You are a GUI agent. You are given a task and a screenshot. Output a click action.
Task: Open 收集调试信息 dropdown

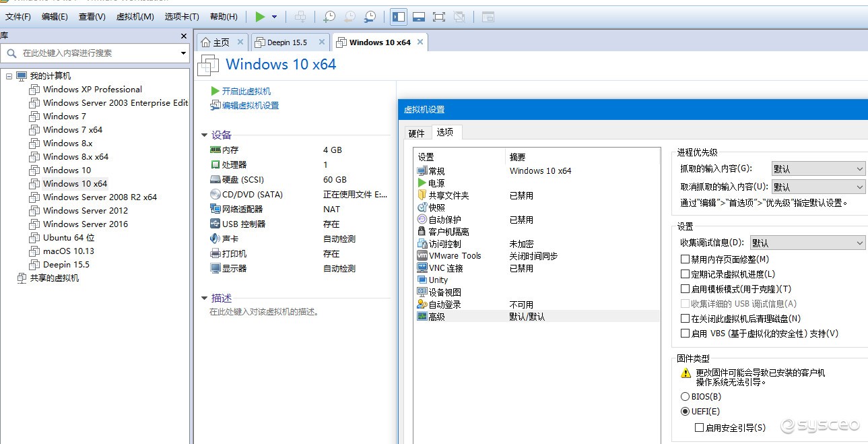pyautogui.click(x=807, y=243)
